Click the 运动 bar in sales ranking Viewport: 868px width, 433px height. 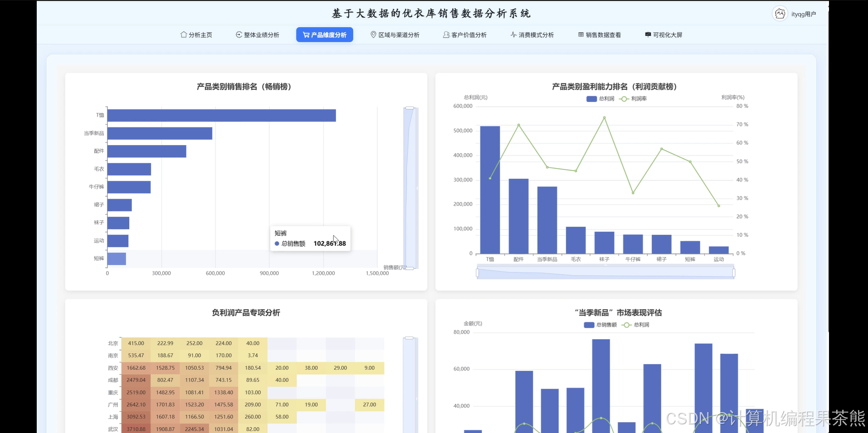118,241
